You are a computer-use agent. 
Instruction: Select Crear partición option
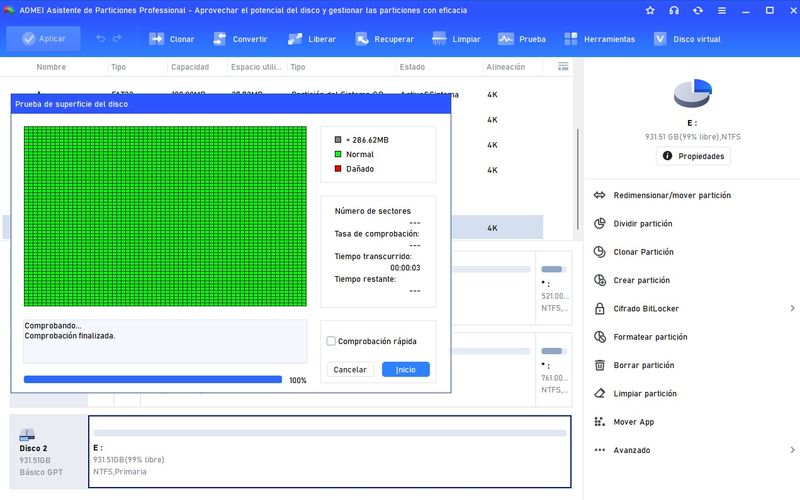pos(632,280)
